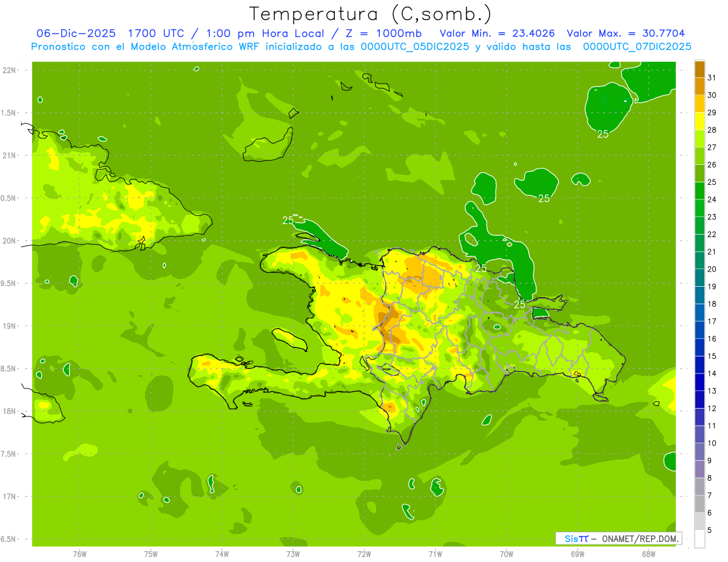728x562 pixels.
Task: Click the gray legend swatch between 6 and 7
Action: [x=699, y=504]
